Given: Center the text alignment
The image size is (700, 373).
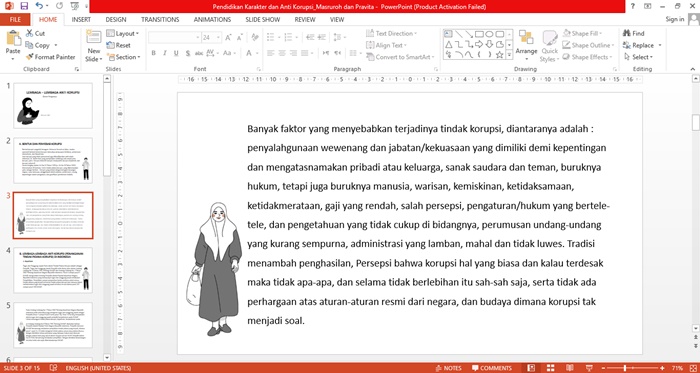Looking at the screenshot, I should 282,53.
